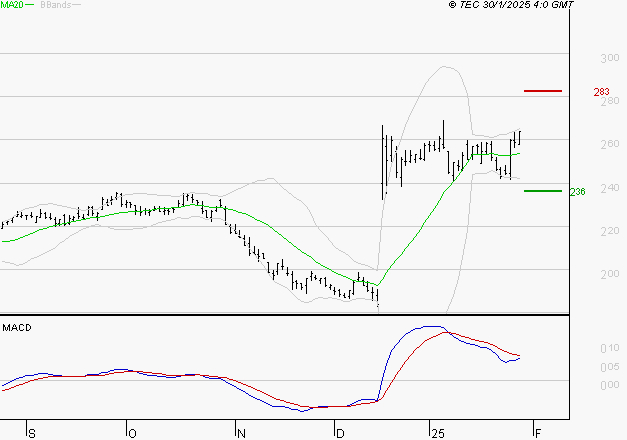Click the 300 price axis label
The image size is (627, 440).
point(607,57)
